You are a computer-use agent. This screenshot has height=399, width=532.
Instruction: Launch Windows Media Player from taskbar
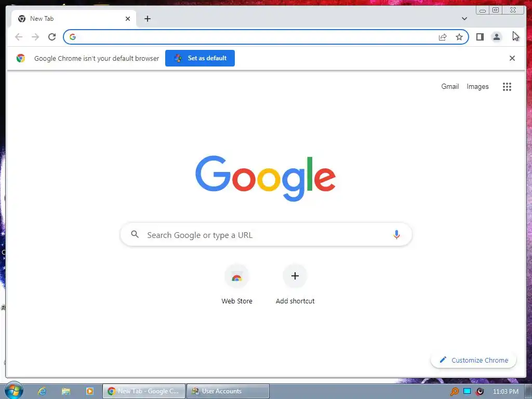(89, 391)
